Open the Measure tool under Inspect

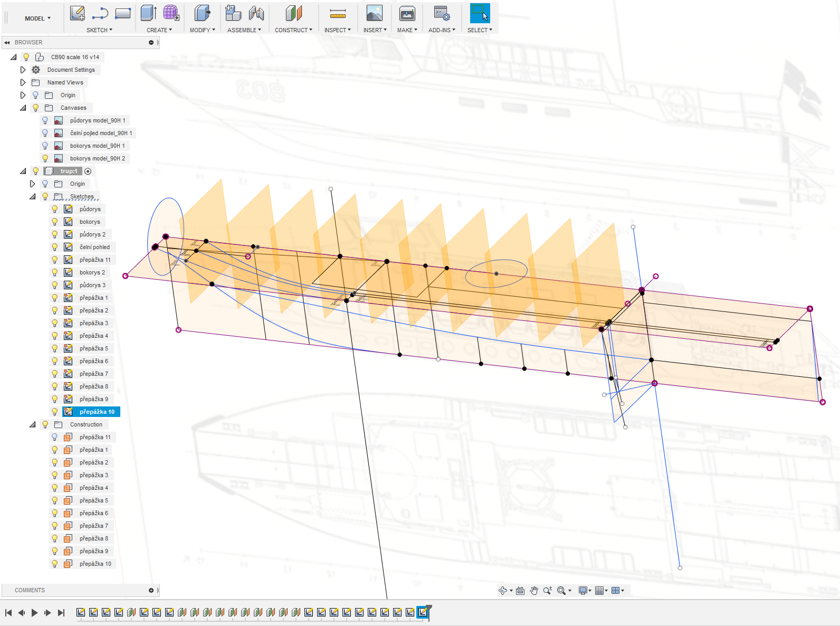click(338, 13)
